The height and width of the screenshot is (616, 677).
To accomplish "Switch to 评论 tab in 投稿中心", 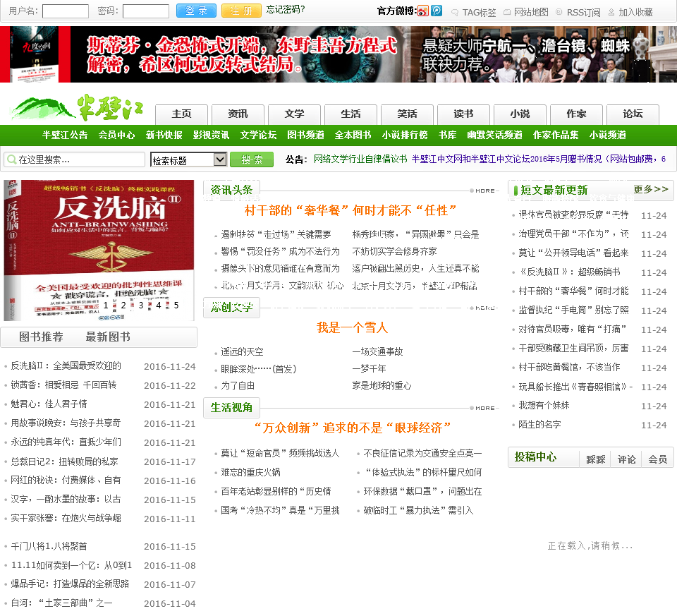I will tap(626, 459).
